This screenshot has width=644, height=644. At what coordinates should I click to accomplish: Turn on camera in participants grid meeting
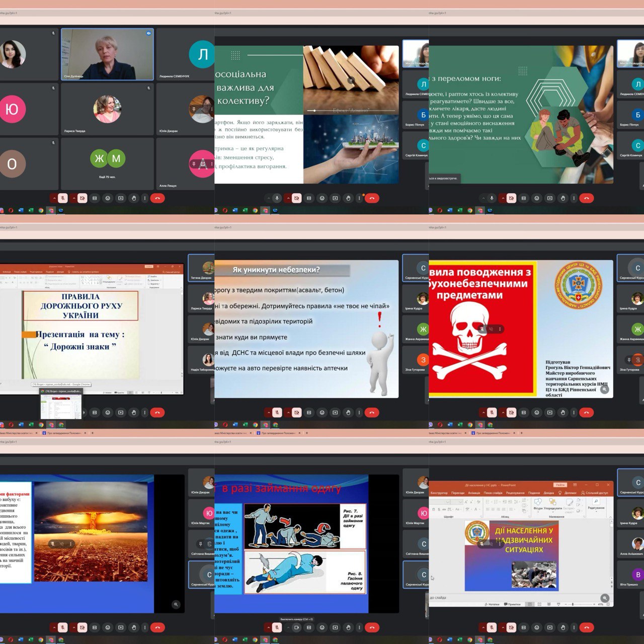82,198
